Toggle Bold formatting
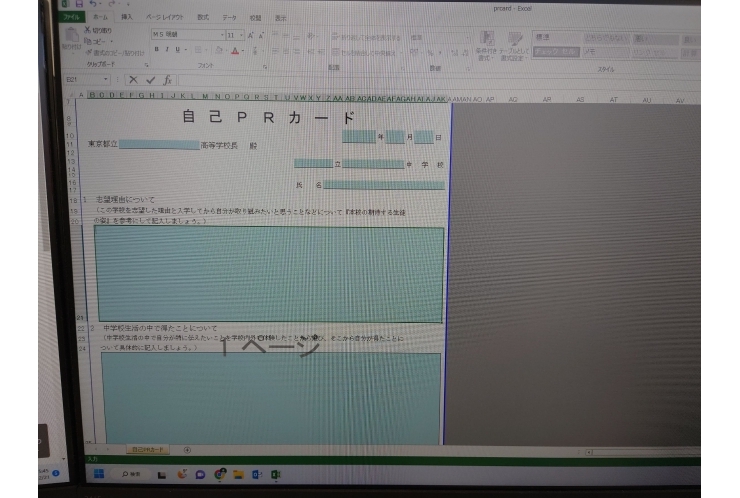This screenshot has height=498, width=740. (157, 49)
